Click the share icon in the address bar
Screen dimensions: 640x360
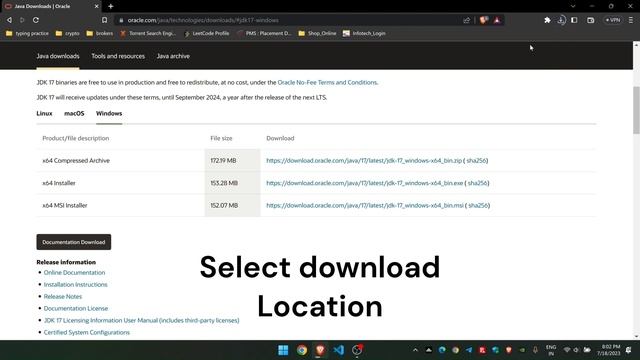[x=467, y=20]
